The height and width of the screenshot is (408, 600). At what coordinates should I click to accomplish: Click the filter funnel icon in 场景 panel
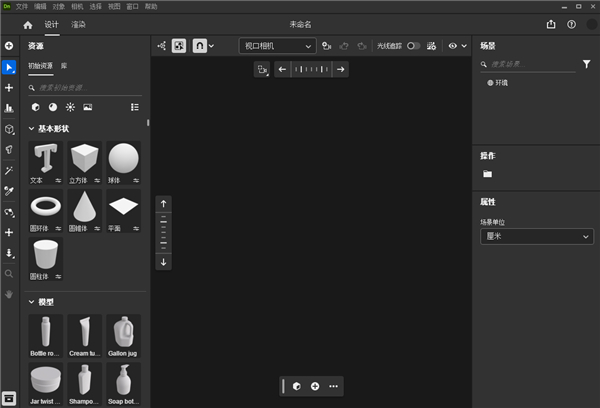586,64
